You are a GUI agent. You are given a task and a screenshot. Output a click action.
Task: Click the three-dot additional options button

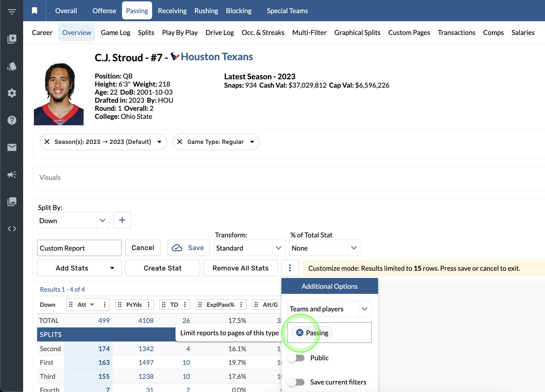pos(290,268)
